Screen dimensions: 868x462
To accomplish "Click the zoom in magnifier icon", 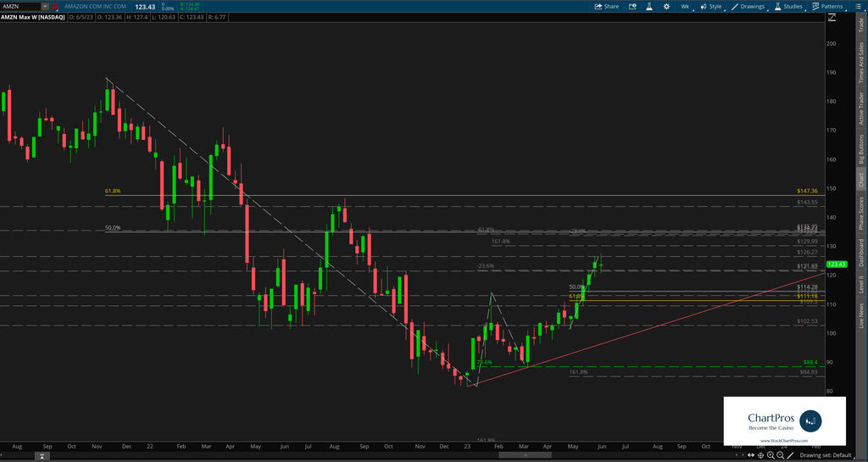I will 771,455.
